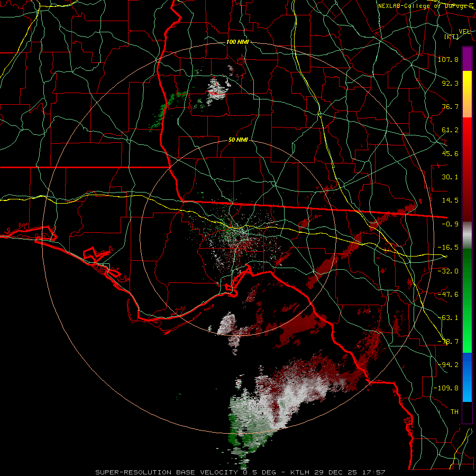Click the purple segment of the color bar
This screenshot has height=476, width=476.
[x=467, y=59]
